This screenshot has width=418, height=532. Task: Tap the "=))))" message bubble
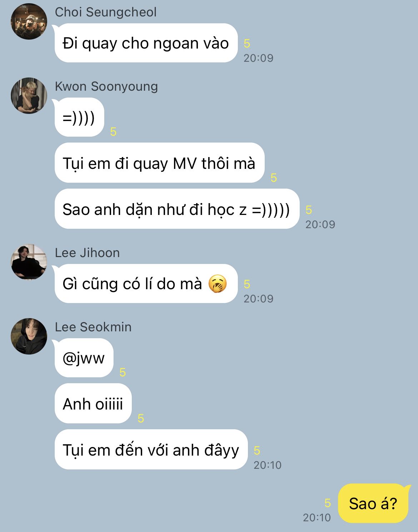(x=79, y=117)
